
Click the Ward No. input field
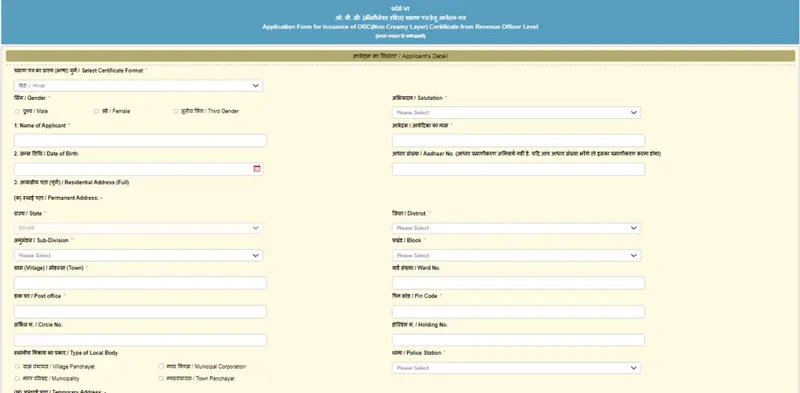pyautogui.click(x=518, y=283)
